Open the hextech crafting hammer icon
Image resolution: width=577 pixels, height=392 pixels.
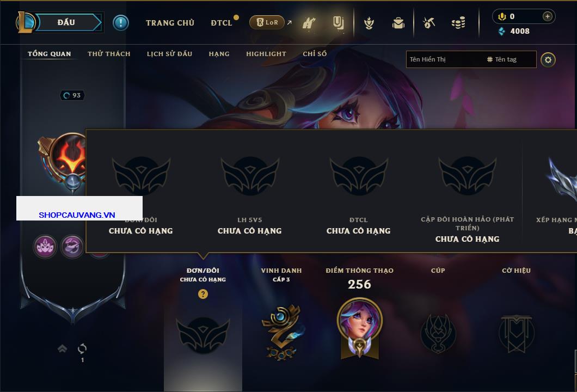(429, 23)
